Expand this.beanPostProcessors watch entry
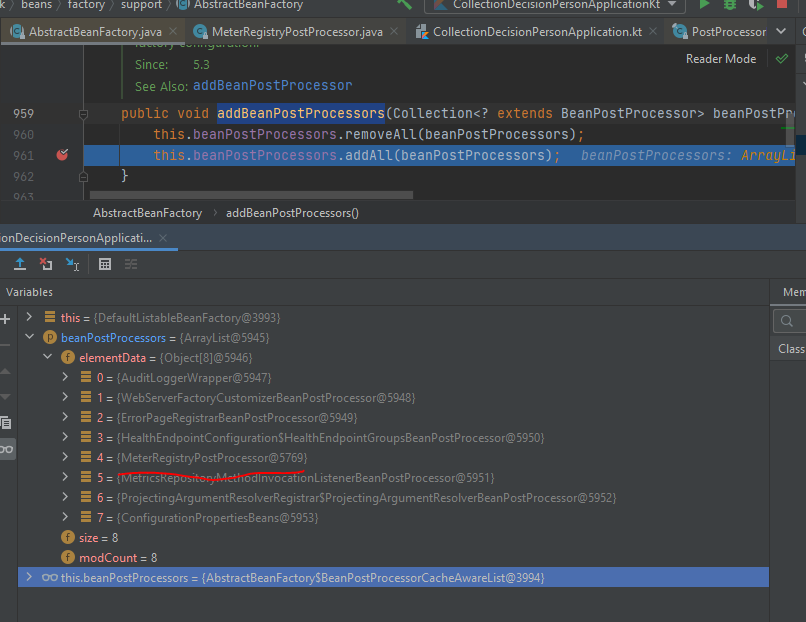This screenshot has height=622, width=806. point(29,577)
